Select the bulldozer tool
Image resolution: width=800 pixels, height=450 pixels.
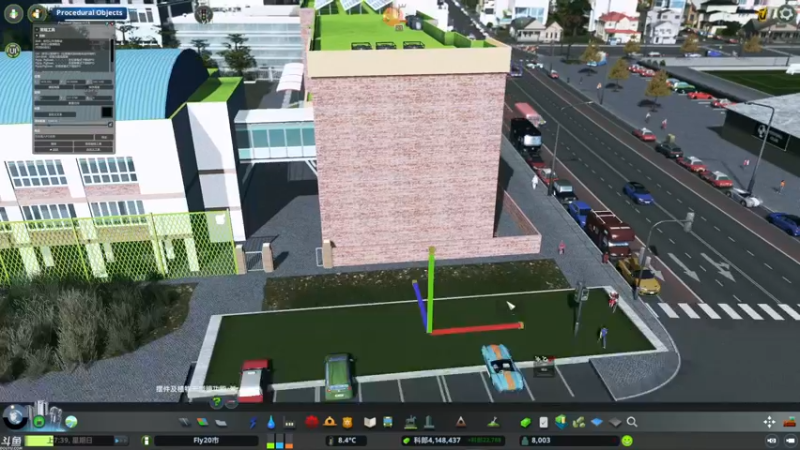click(789, 421)
